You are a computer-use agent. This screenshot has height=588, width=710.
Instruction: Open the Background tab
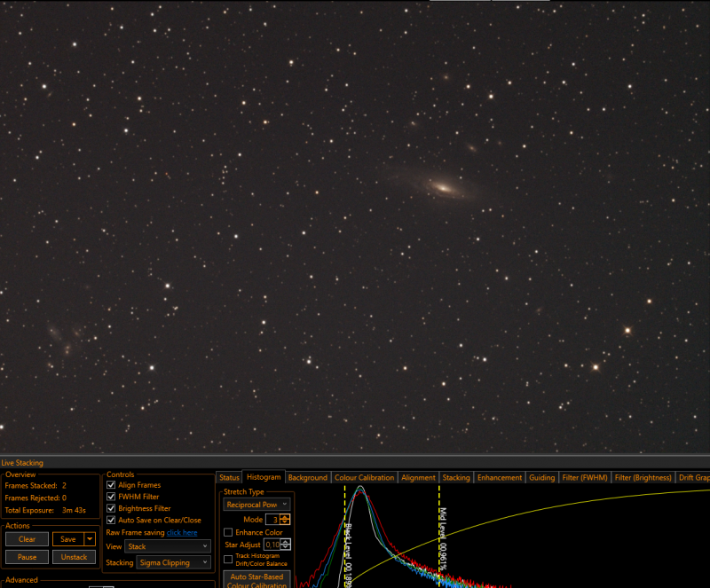point(307,477)
